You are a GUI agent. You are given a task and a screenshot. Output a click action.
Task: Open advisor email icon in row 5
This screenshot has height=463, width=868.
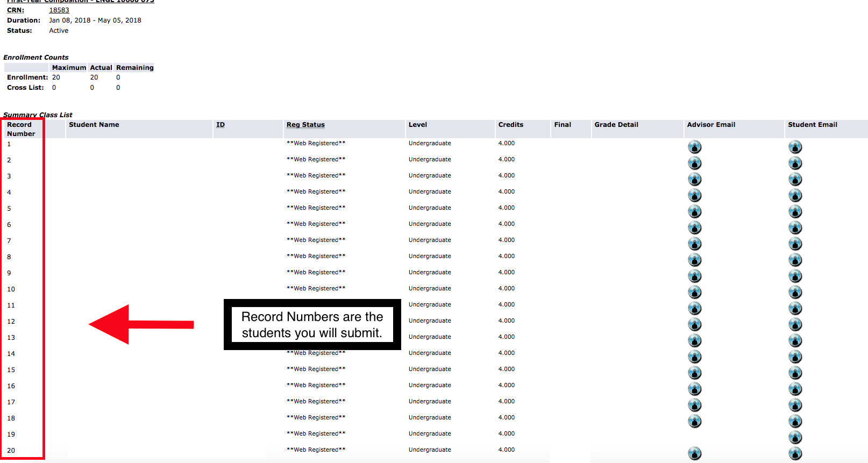tap(694, 211)
